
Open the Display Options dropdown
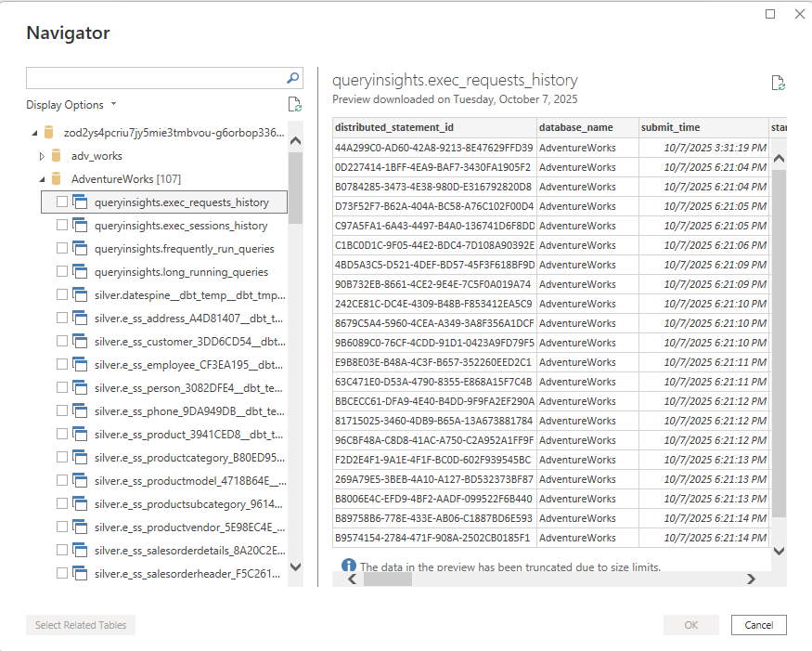point(71,105)
